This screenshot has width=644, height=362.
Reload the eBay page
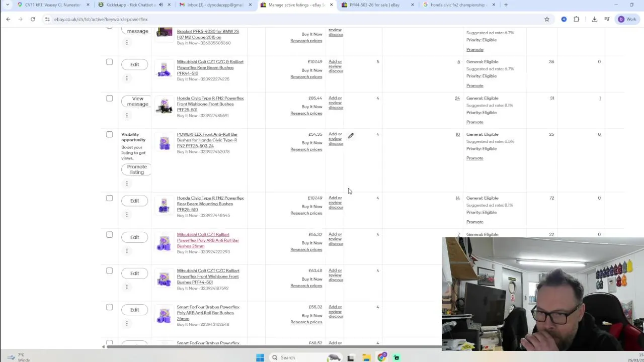(33, 19)
